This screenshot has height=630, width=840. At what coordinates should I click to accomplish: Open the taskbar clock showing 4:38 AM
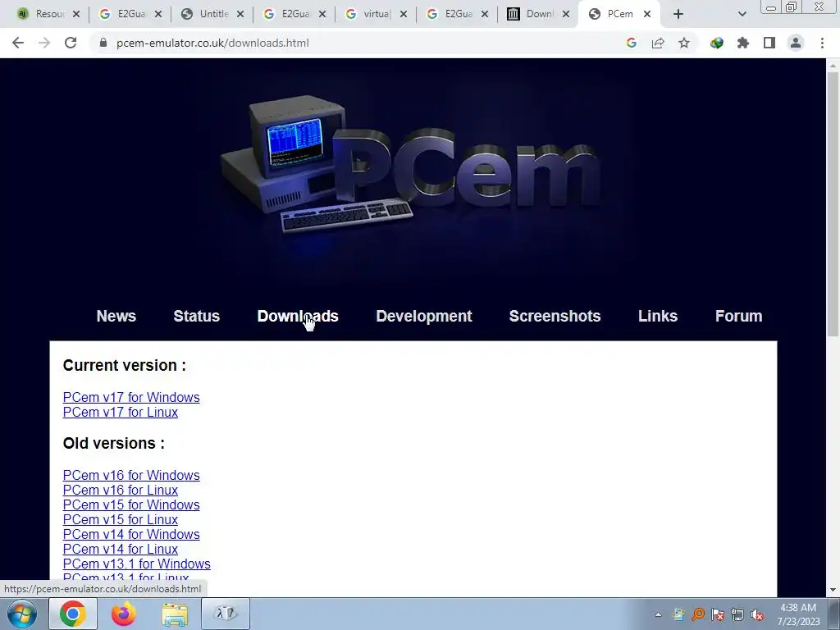tap(798, 614)
